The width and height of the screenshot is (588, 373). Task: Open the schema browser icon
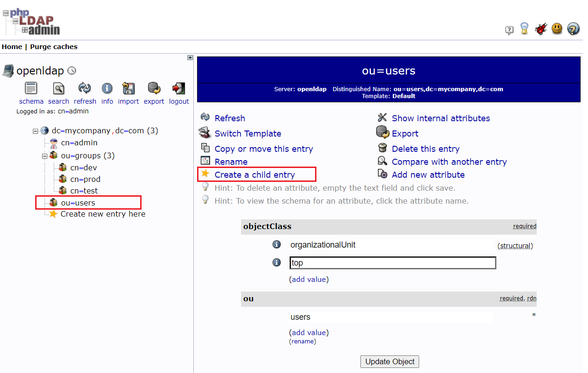click(31, 88)
